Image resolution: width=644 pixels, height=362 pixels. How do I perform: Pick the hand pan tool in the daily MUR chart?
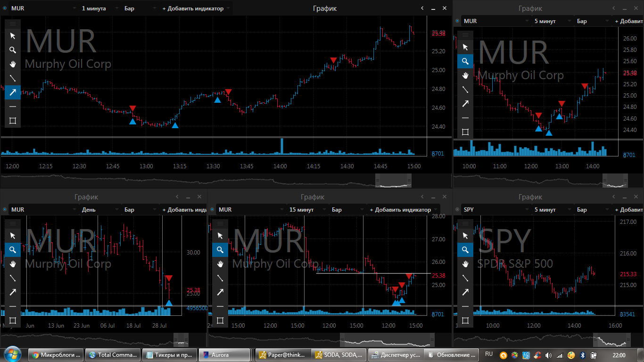tap(13, 264)
